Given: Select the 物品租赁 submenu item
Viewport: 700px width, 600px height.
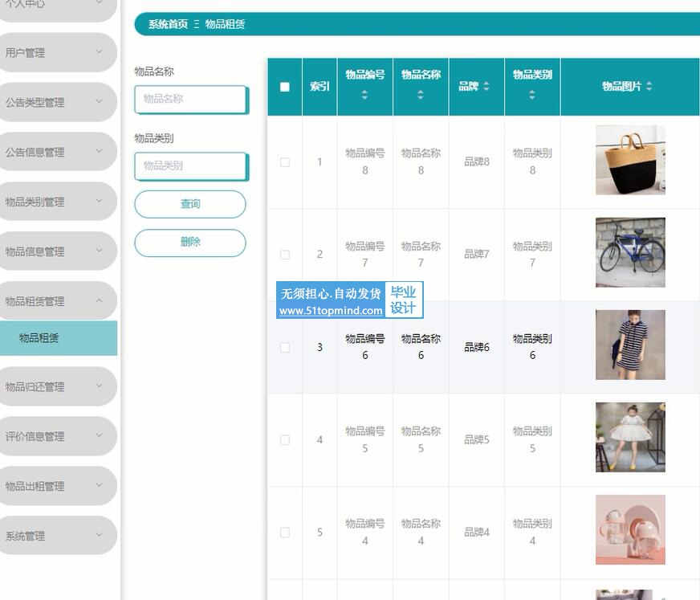Looking at the screenshot, I should pyautogui.click(x=59, y=338).
